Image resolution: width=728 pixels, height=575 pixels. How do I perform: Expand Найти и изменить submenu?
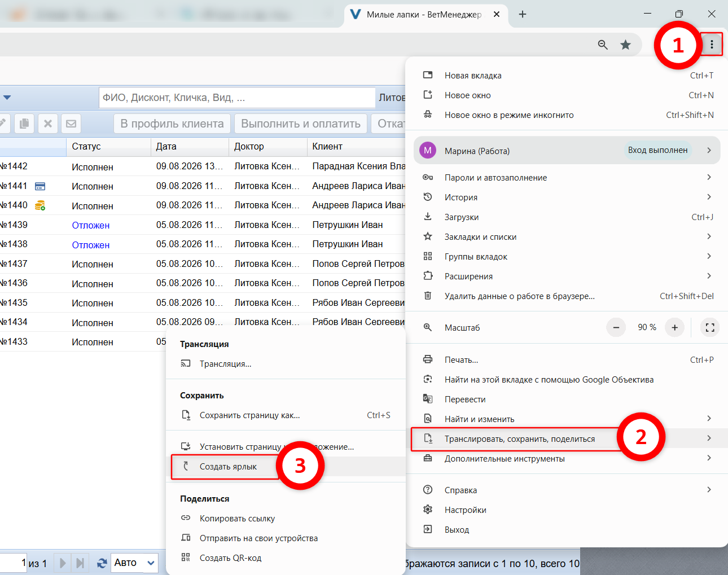pos(567,419)
